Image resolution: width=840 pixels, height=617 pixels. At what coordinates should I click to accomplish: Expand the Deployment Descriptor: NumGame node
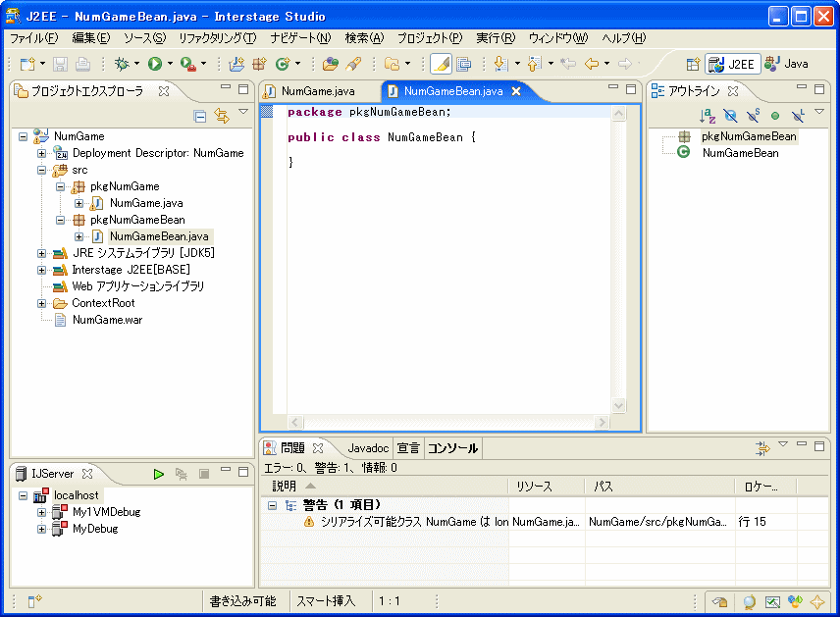pyautogui.click(x=41, y=154)
